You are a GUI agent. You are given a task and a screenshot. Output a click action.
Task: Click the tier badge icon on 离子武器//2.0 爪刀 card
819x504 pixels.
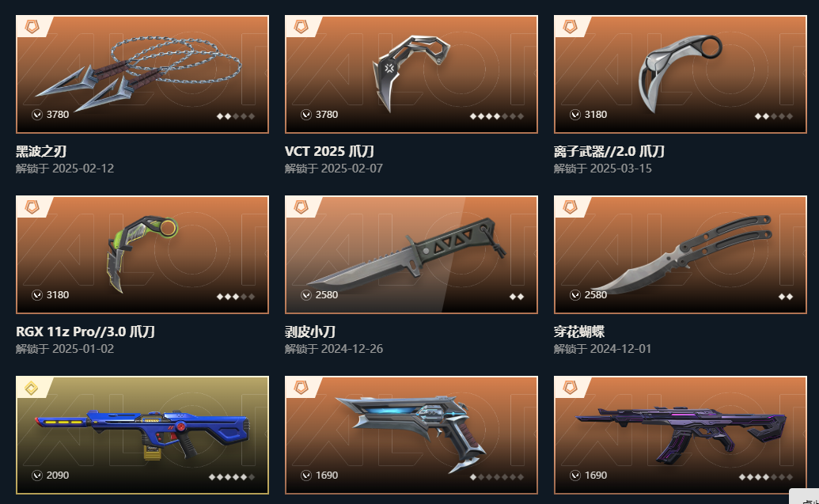click(570, 27)
